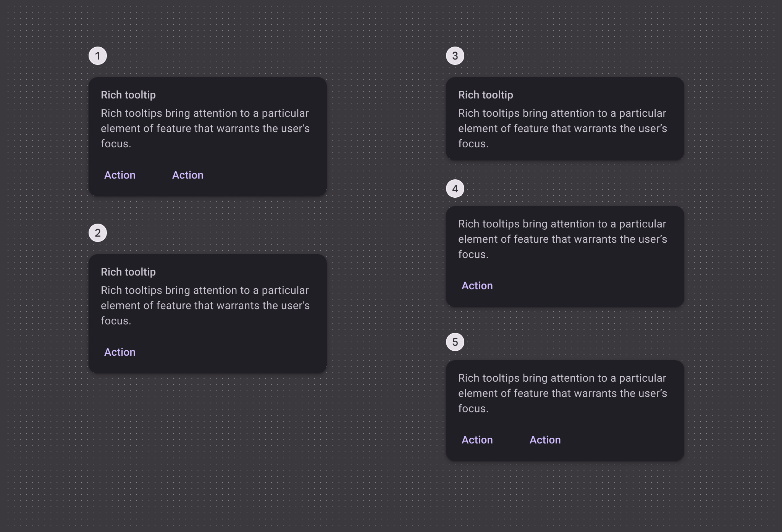Click the number 4 badge
782x532 pixels.
(x=455, y=189)
